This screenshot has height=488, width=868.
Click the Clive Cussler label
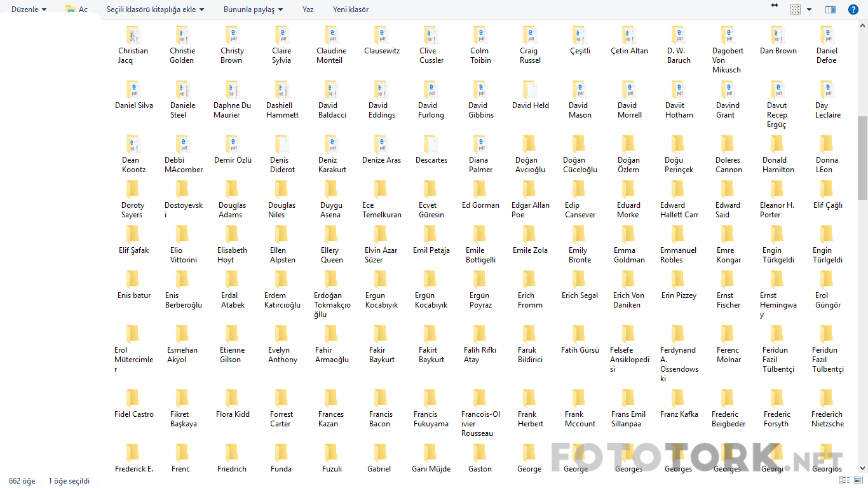(x=430, y=56)
